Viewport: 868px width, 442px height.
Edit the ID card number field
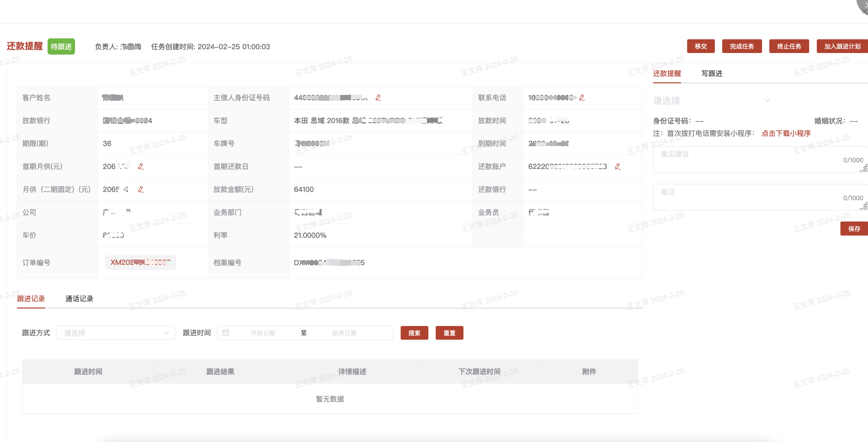point(378,98)
